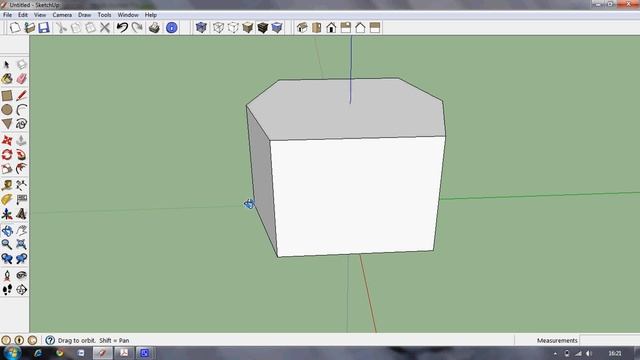Set Iso standard view
640x360 pixels.
tap(302, 27)
